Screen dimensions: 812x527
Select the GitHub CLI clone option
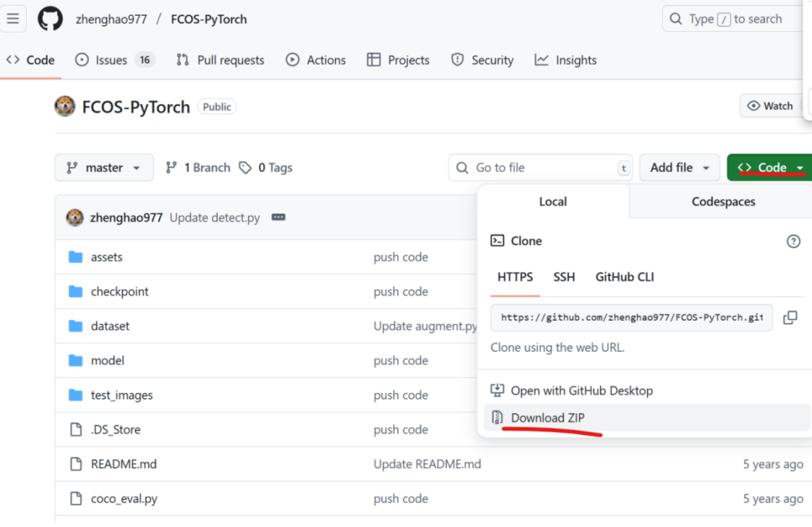pos(624,277)
